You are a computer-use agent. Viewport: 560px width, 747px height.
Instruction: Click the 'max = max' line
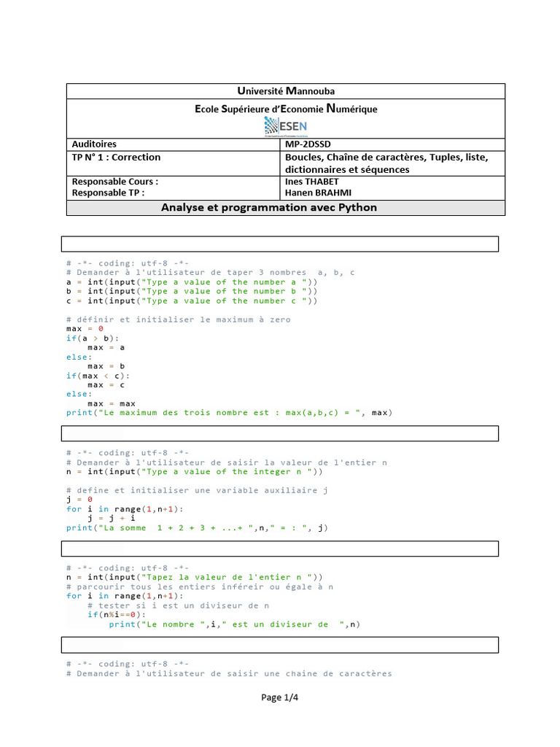pyautogui.click(x=112, y=403)
